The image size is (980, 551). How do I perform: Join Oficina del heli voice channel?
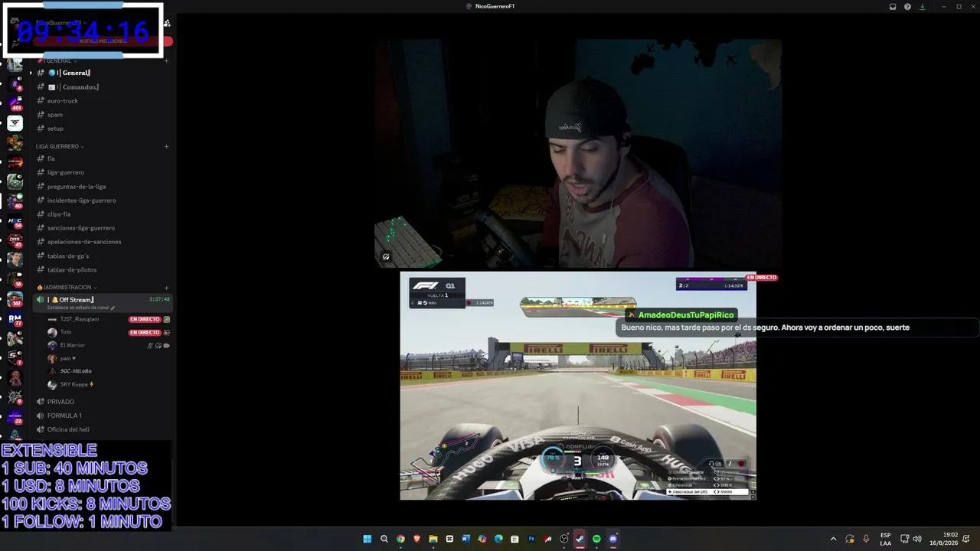pos(102,429)
